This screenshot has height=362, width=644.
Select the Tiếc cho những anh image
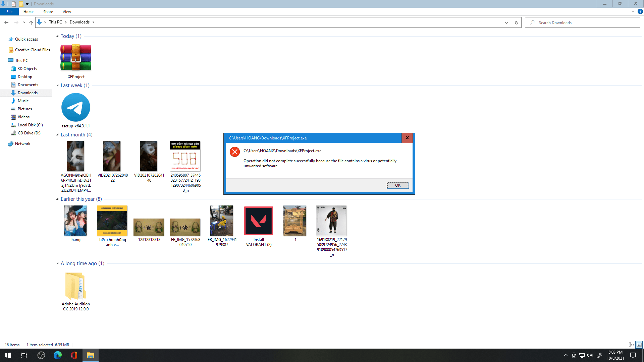(x=112, y=221)
